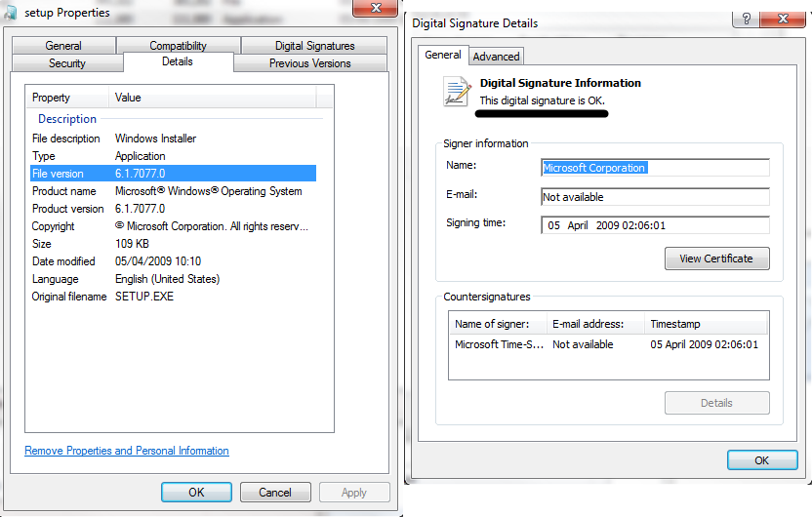Select the Details tab in setup Properties
The height and width of the screenshot is (517, 812).
click(178, 61)
